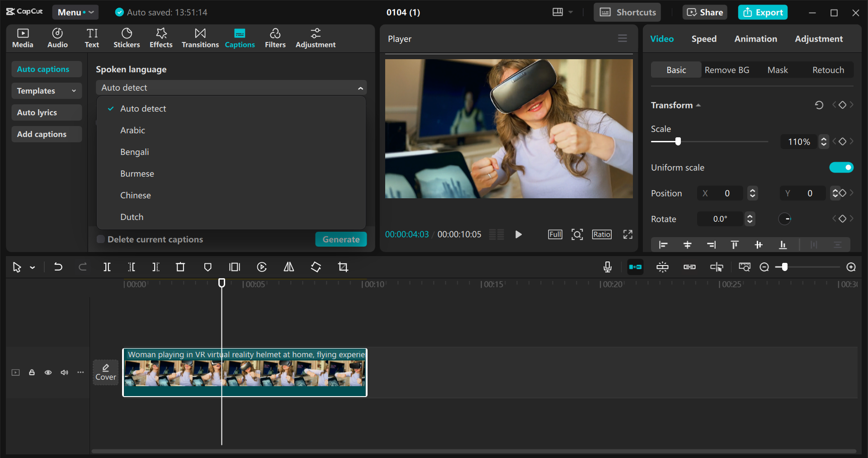Click the Generate button
The width and height of the screenshot is (868, 458).
(341, 239)
